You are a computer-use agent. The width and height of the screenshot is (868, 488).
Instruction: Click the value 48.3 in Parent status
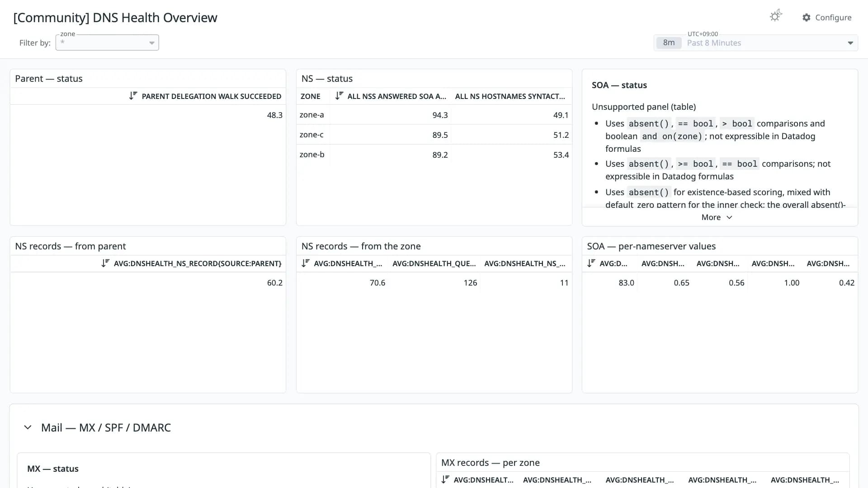point(274,115)
